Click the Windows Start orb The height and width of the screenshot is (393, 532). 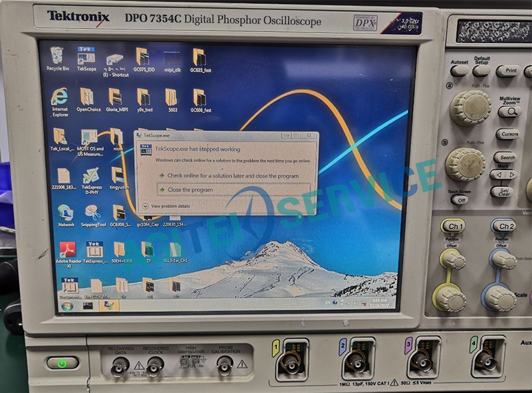(x=67, y=307)
